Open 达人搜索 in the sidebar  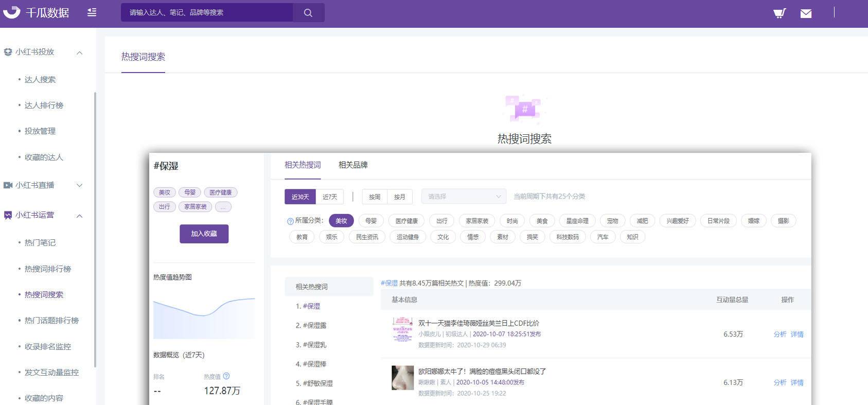[x=40, y=79]
